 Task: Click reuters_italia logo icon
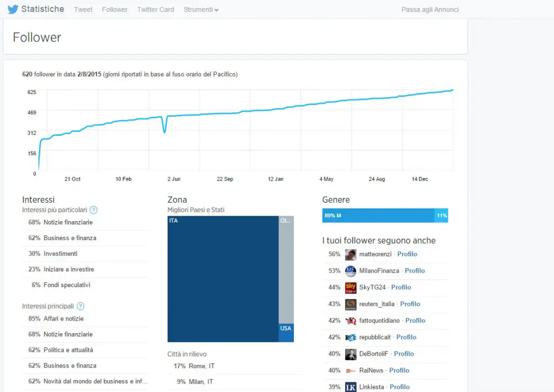click(351, 304)
